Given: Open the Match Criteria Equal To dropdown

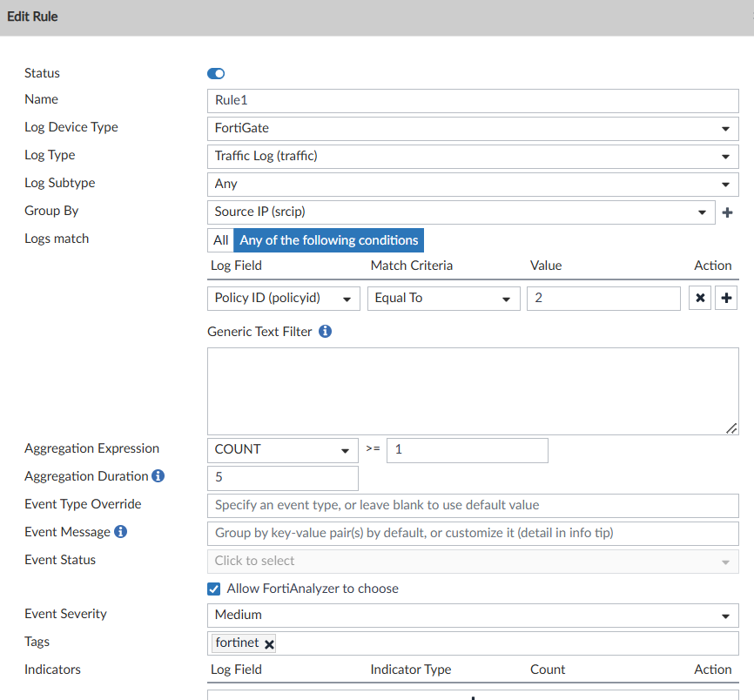Looking at the screenshot, I should [x=443, y=299].
